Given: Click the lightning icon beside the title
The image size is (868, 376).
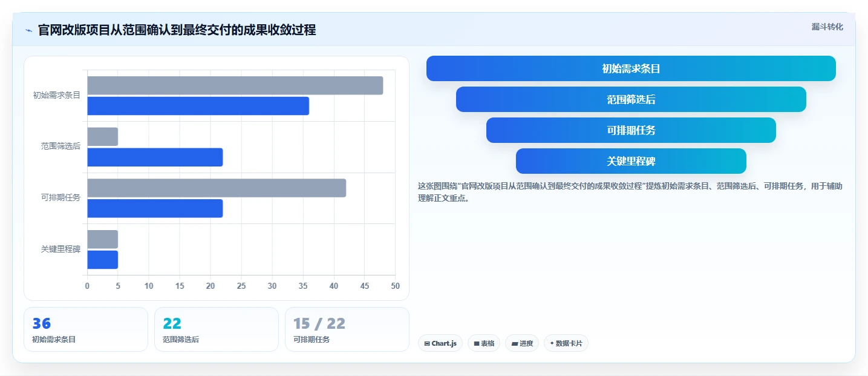Looking at the screenshot, I should 28,30.
